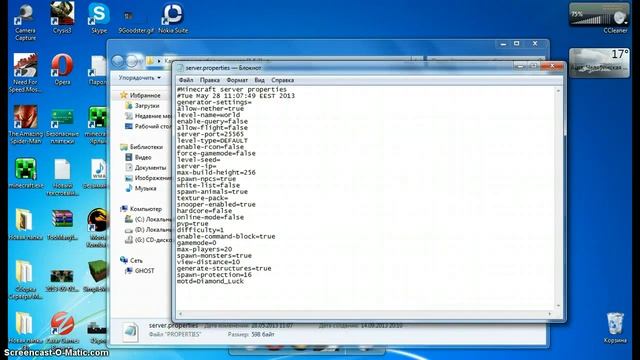
Task: Place cursor on server-port=25565 line
Action: tap(210, 134)
